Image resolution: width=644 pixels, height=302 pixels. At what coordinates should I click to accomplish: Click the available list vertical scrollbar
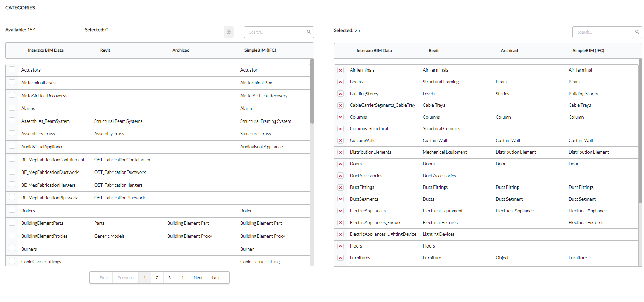[x=312, y=91]
